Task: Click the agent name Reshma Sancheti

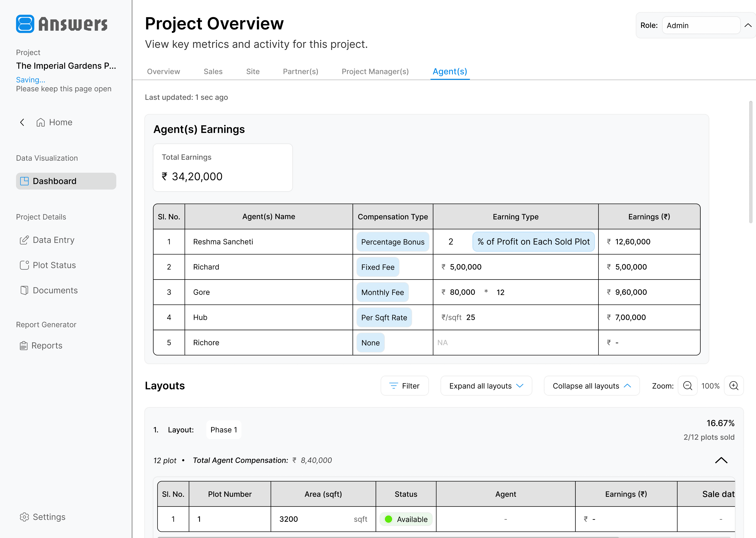Action: (x=223, y=242)
